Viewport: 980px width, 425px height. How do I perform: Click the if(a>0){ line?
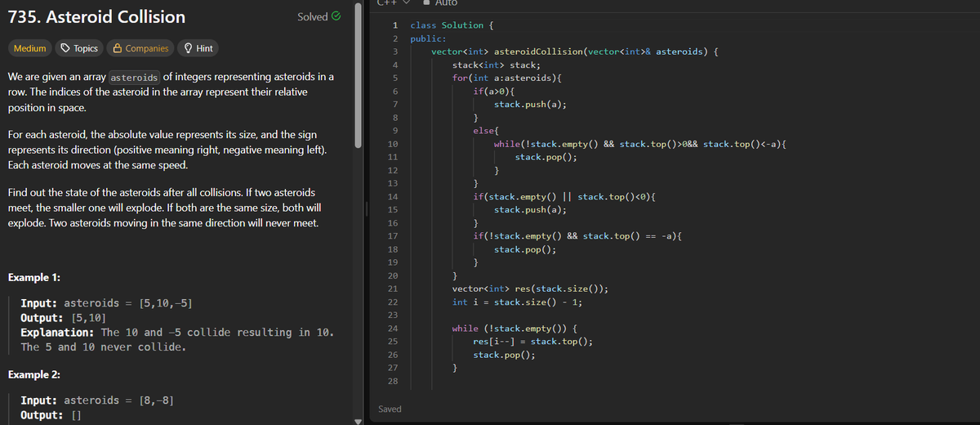[494, 91]
